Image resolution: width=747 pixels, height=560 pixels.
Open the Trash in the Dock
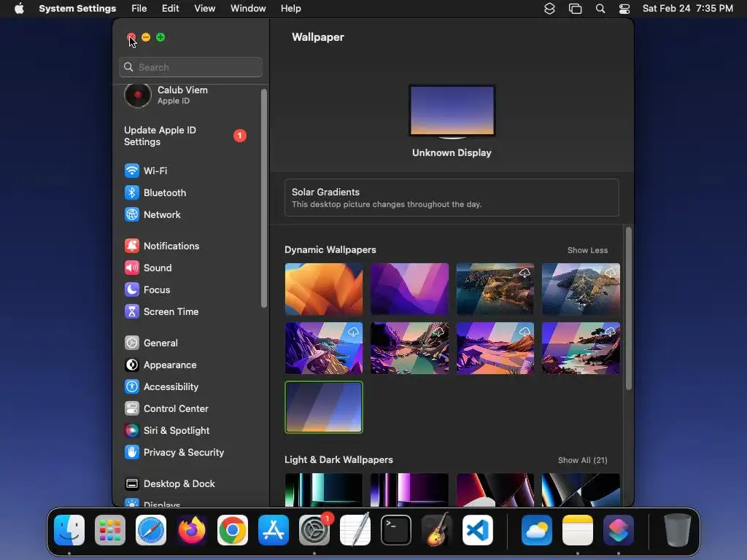[x=678, y=530]
